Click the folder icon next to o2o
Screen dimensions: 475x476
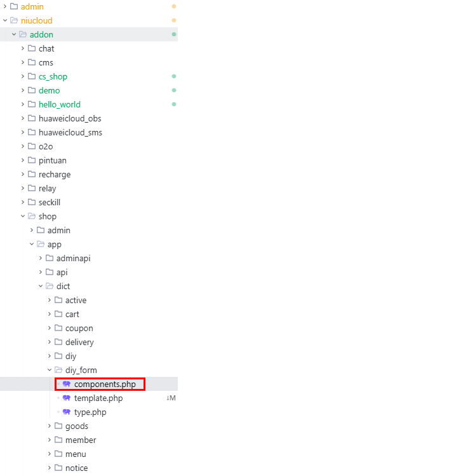(32, 146)
